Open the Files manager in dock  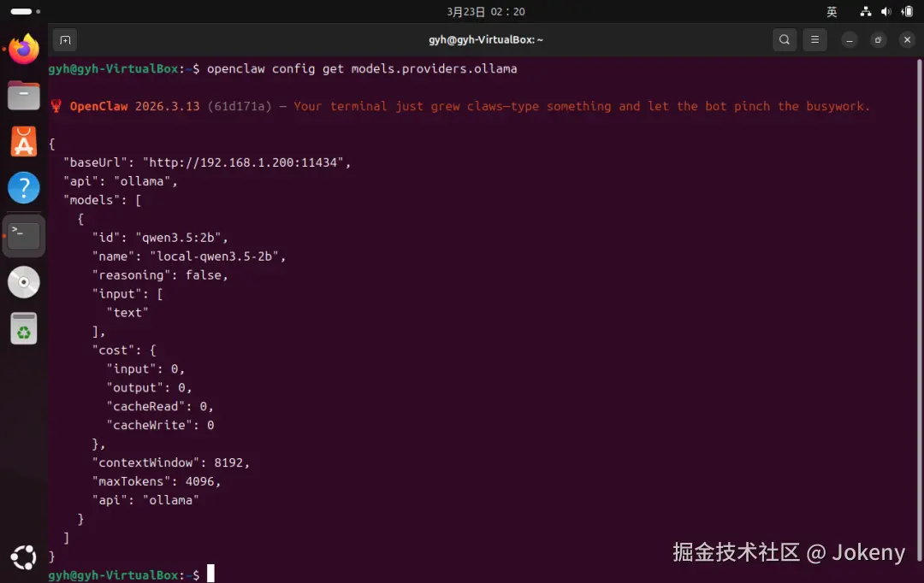click(24, 96)
